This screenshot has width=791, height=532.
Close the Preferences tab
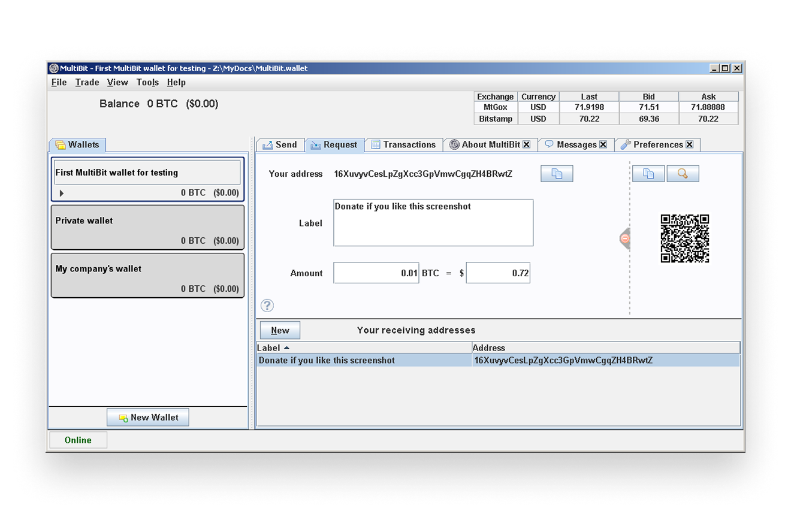tap(689, 144)
